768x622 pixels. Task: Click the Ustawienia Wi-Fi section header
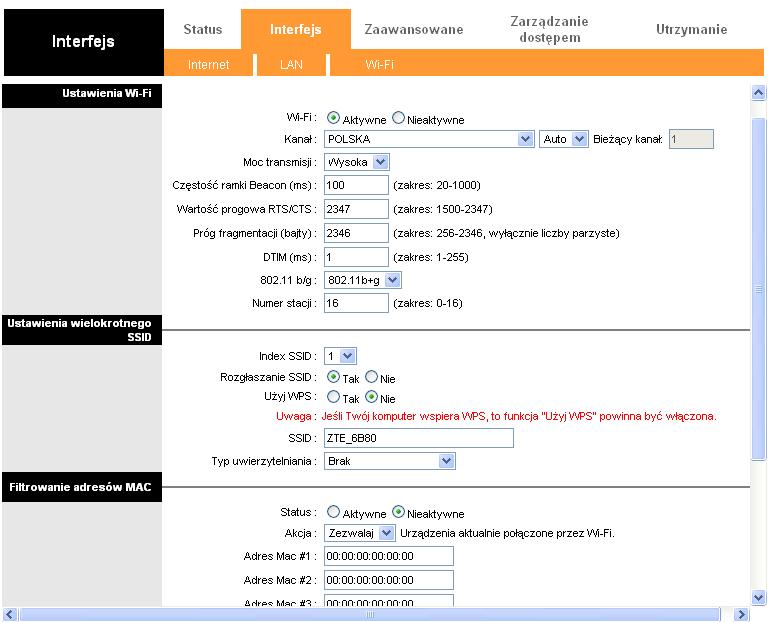[x=82, y=96]
